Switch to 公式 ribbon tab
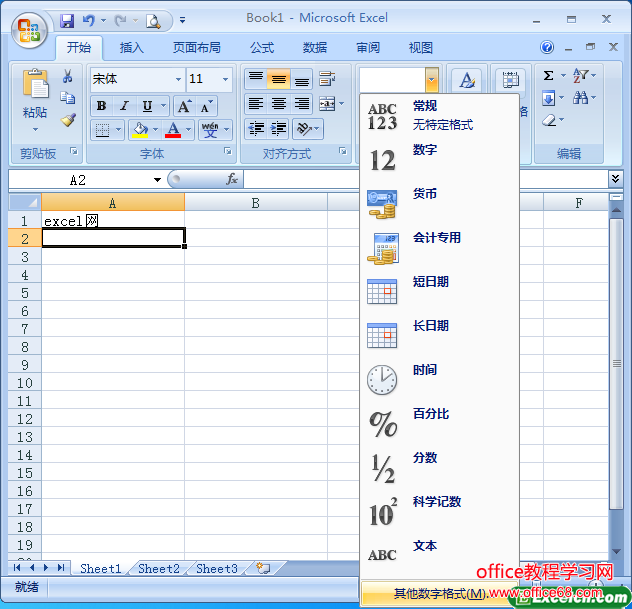The image size is (632, 609). (x=262, y=48)
